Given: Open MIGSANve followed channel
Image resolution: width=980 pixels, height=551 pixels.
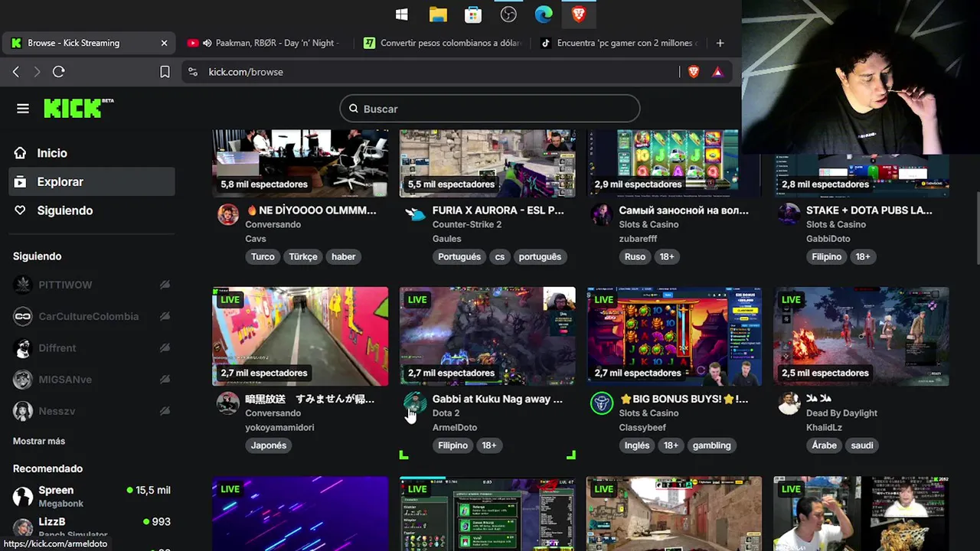Looking at the screenshot, I should 92,380.
